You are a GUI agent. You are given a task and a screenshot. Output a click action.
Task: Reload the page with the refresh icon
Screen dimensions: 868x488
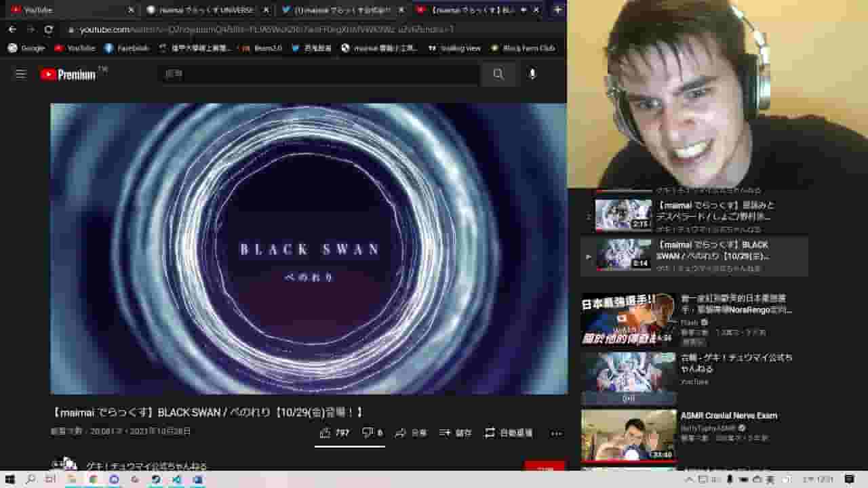point(49,30)
